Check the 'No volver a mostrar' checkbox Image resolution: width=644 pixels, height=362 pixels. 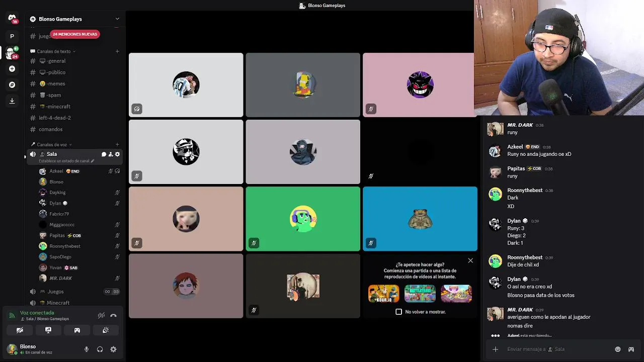(x=399, y=312)
